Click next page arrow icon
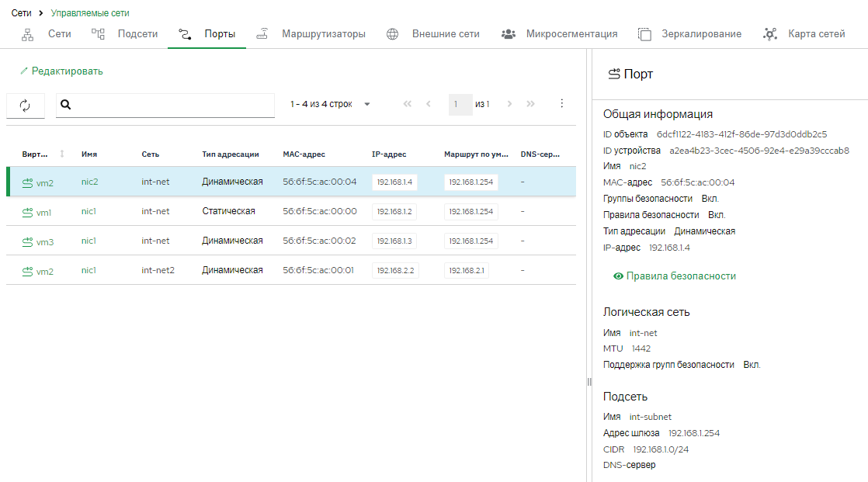The width and height of the screenshot is (868, 482). [509, 103]
